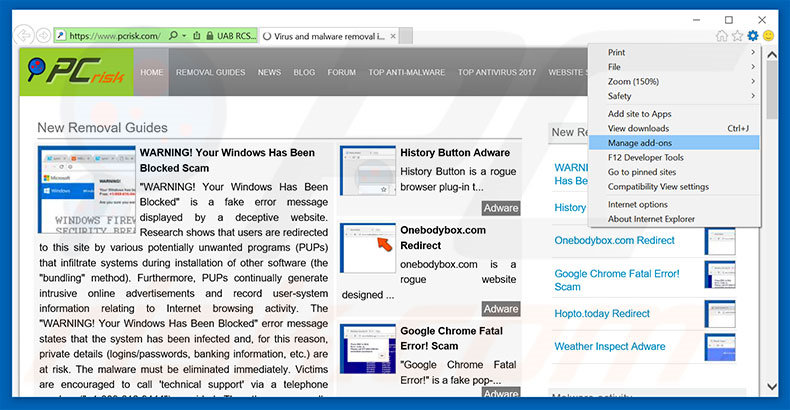Open Compatibility View settings
This screenshot has height=410, width=790.
coord(674,186)
